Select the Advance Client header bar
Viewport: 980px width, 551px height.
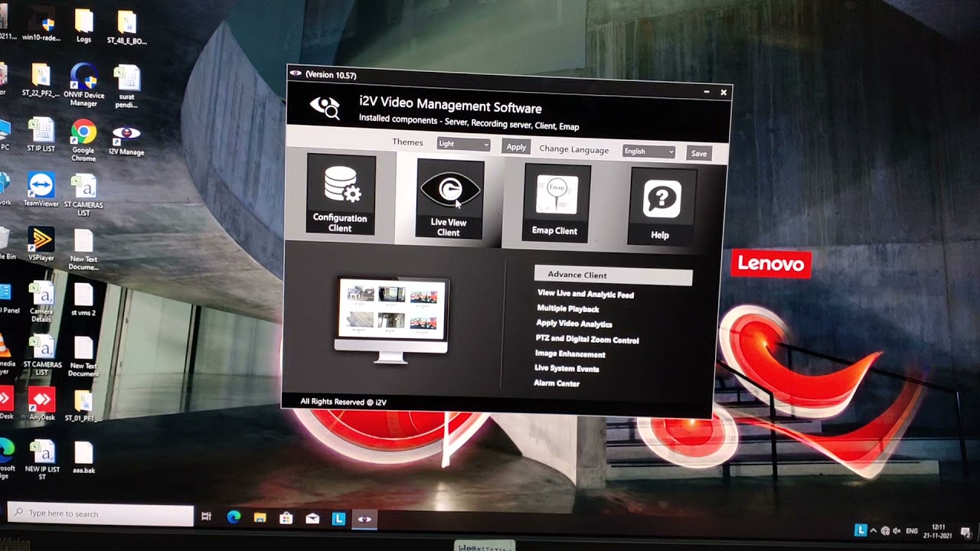tap(613, 275)
